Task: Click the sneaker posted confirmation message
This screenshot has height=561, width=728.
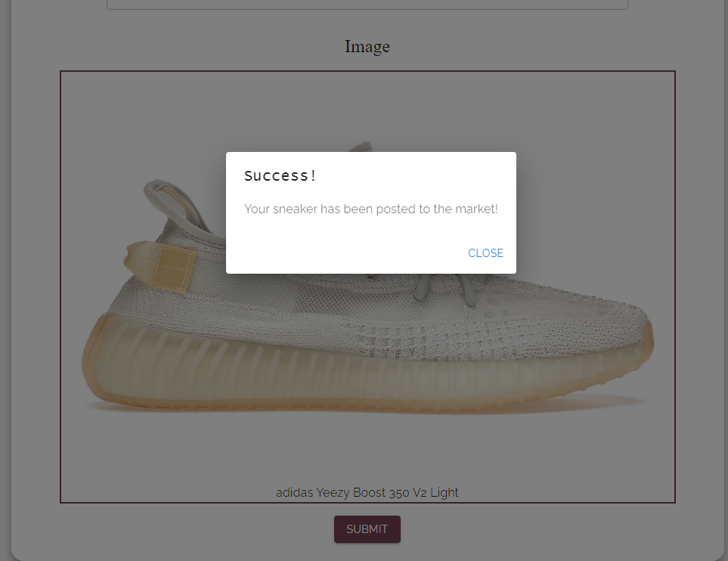Action: pos(371,209)
